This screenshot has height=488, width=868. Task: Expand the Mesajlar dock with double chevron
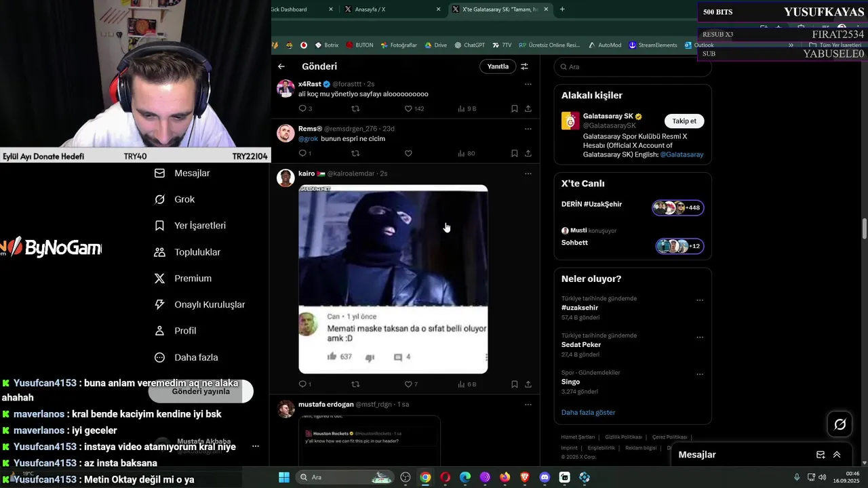pos(837,455)
